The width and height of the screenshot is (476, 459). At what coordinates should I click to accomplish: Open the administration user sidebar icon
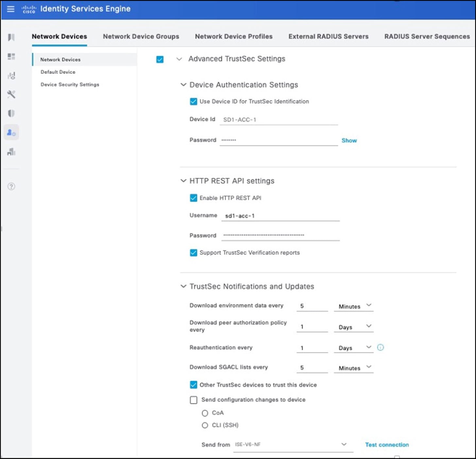coord(11,132)
